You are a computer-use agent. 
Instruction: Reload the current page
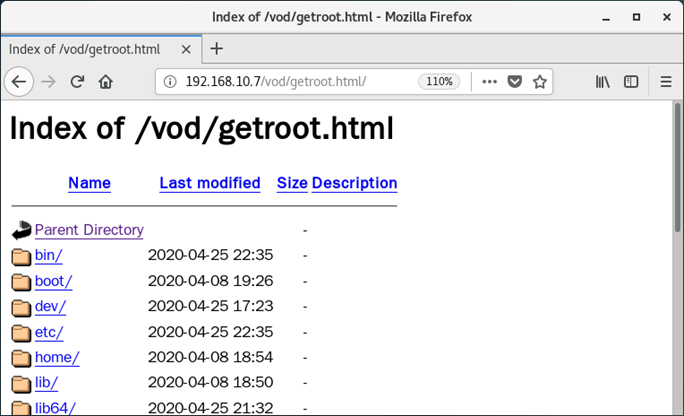(77, 82)
